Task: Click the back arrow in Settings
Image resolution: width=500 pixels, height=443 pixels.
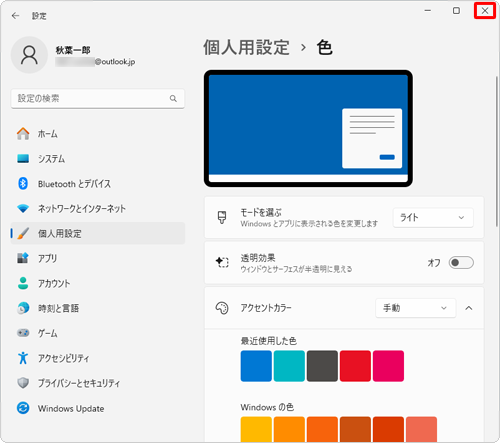Action: coord(15,16)
